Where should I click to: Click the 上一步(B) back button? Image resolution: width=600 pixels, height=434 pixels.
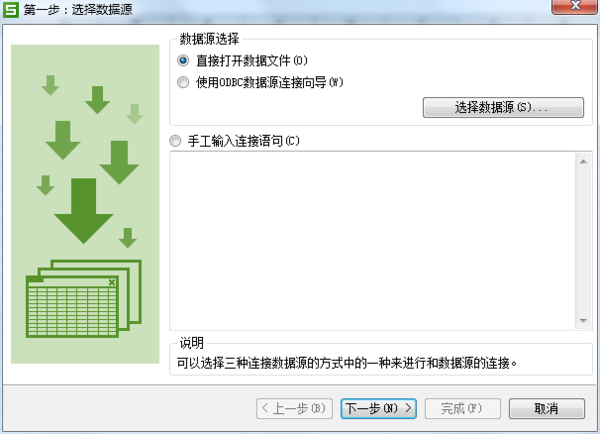(294, 409)
